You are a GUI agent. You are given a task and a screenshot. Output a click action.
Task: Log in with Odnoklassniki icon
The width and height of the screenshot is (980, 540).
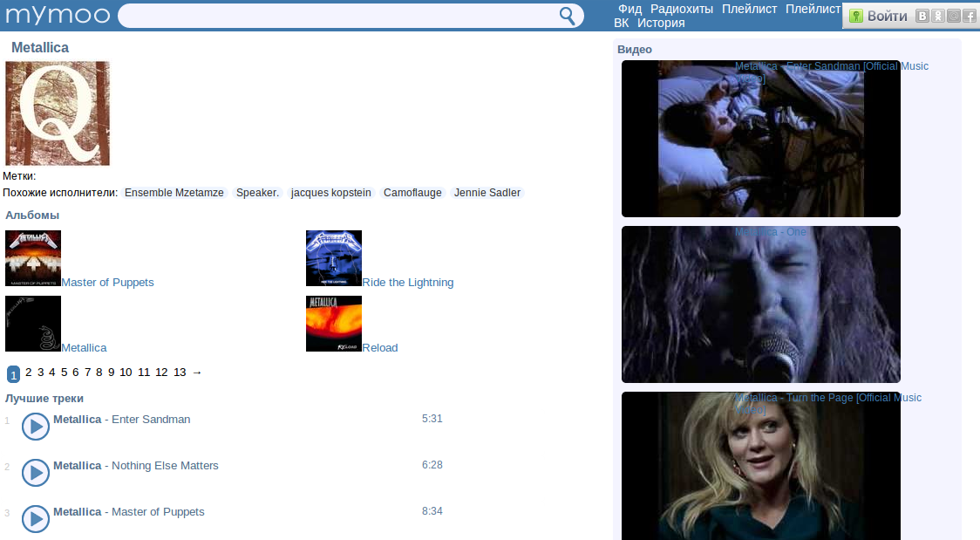(938, 17)
